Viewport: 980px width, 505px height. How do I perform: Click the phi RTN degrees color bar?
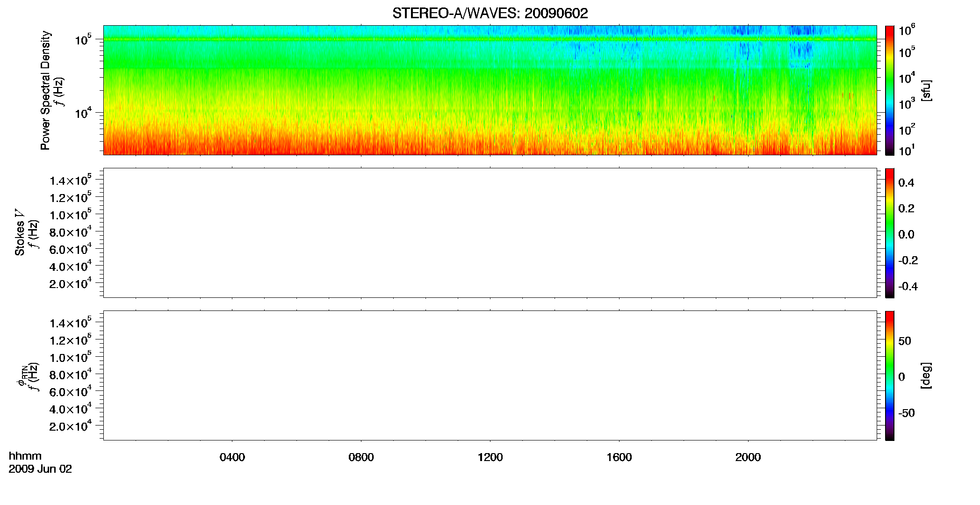pyautogui.click(x=890, y=375)
